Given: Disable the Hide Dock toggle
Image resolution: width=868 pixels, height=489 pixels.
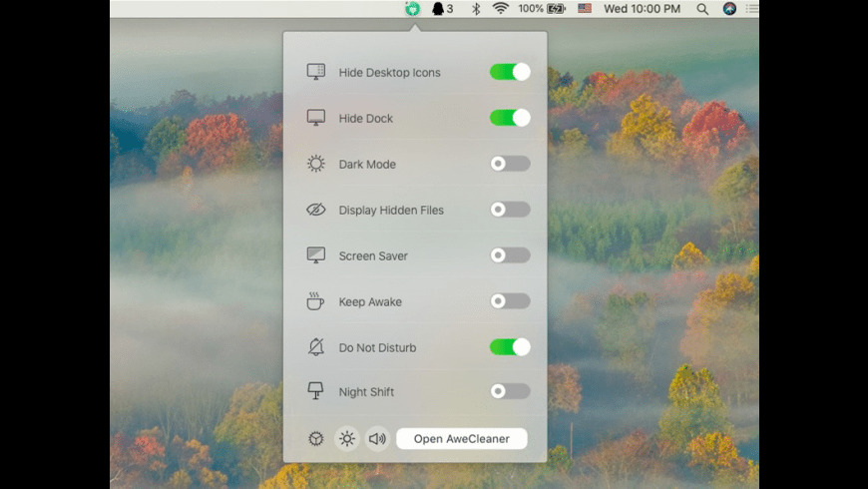Looking at the screenshot, I should [510, 118].
